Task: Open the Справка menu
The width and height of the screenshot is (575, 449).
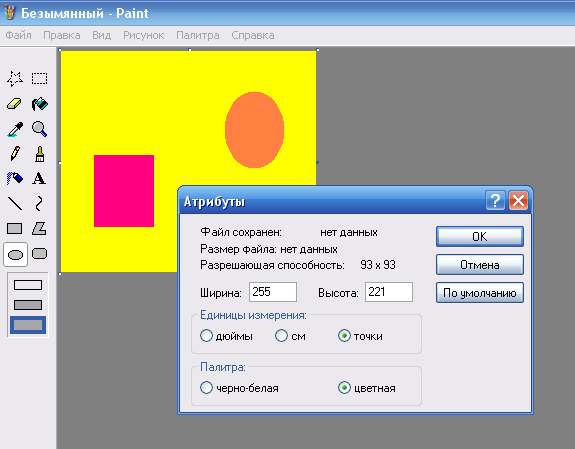Action: coord(253,35)
